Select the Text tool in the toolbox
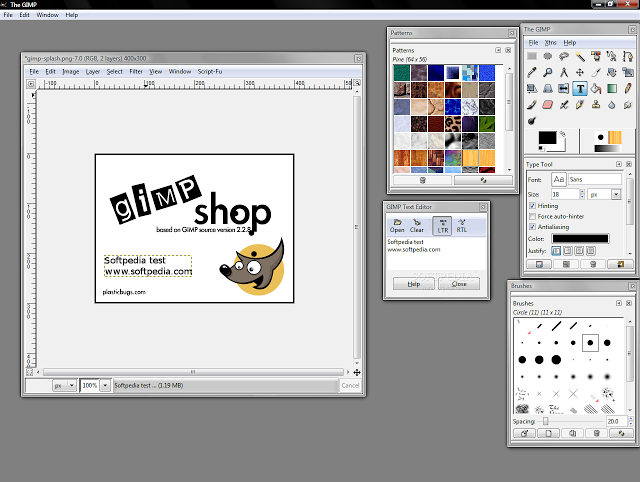 pos(580,88)
